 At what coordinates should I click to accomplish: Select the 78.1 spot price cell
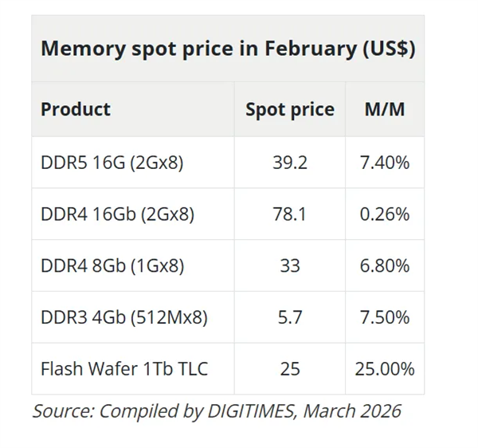289,214
